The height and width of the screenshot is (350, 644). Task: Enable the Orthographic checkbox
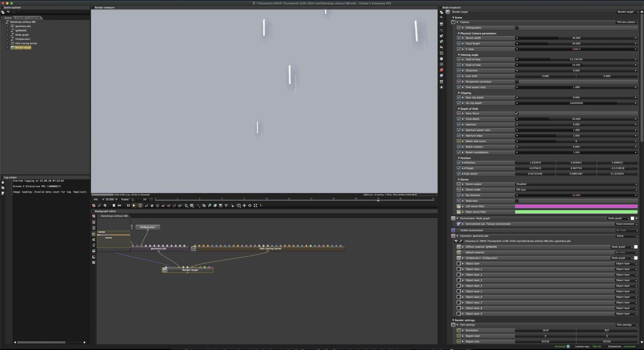pyautogui.click(x=517, y=28)
